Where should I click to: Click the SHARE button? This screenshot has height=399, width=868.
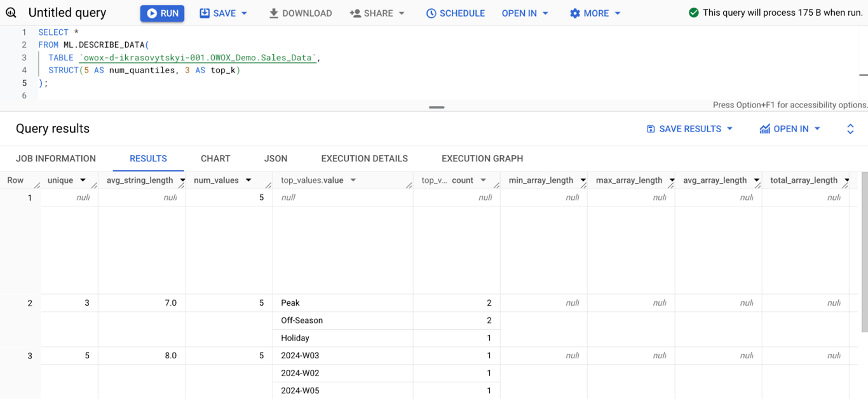click(x=371, y=13)
